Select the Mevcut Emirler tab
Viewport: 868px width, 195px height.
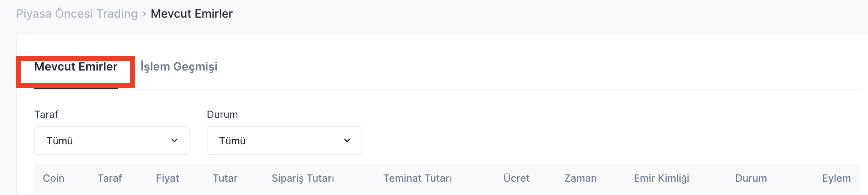(x=76, y=67)
